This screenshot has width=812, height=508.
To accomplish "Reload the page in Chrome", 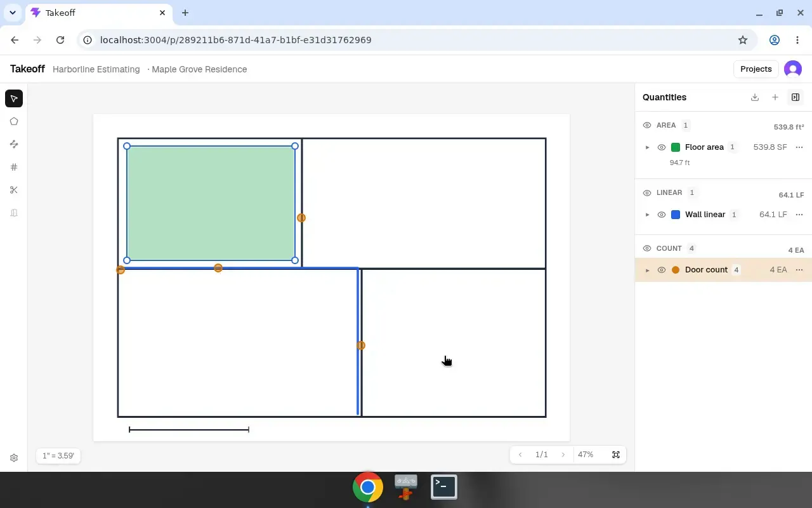I will [60, 40].
